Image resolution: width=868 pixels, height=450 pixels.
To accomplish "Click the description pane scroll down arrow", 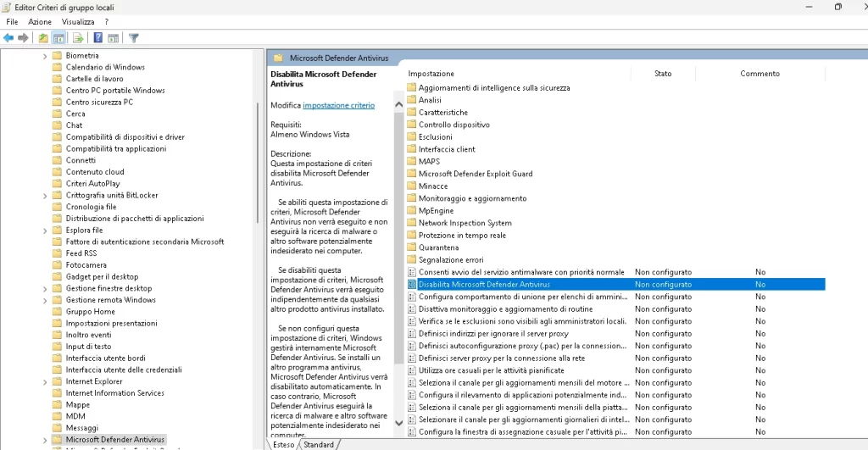I will coord(398,423).
